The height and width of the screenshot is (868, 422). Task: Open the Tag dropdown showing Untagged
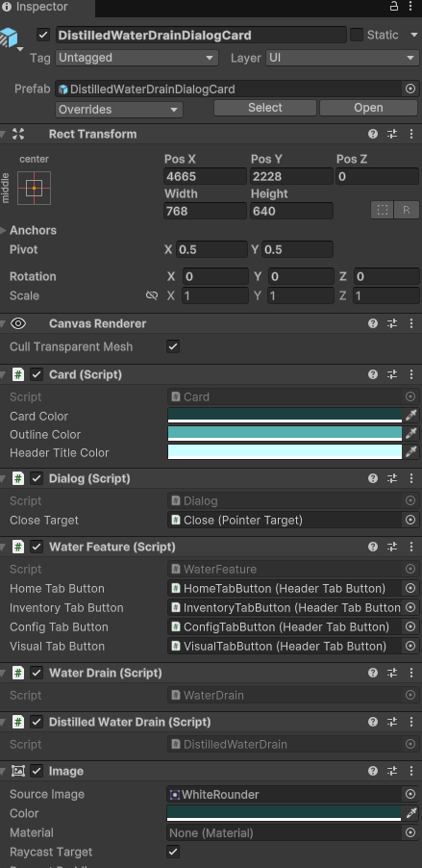tap(137, 58)
